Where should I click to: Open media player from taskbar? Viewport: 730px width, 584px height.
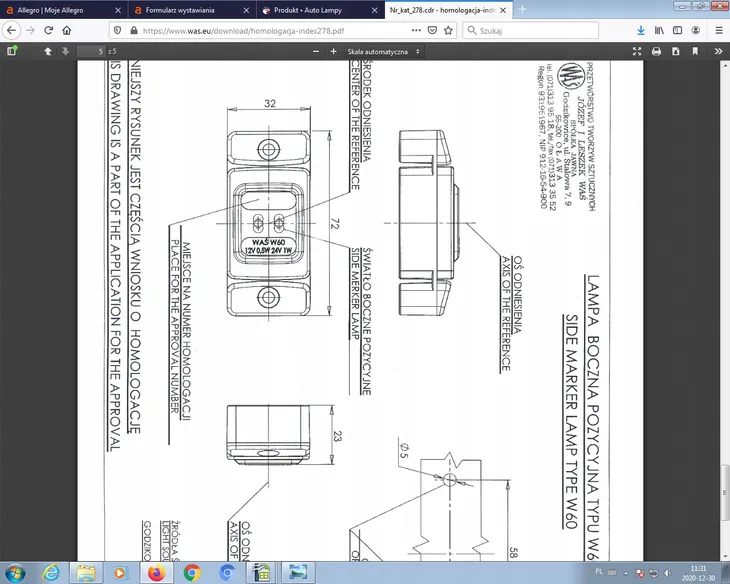pos(120,572)
